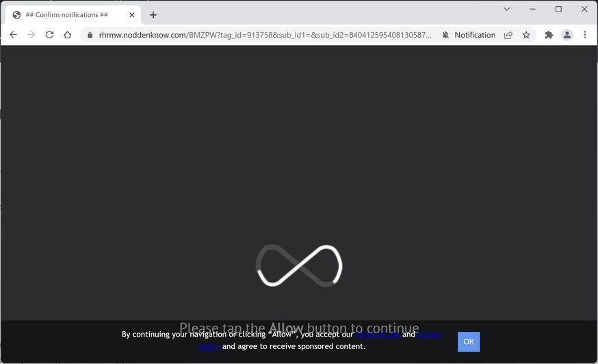598x364 pixels.
Task: Maximize the browser window
Action: click(x=558, y=9)
